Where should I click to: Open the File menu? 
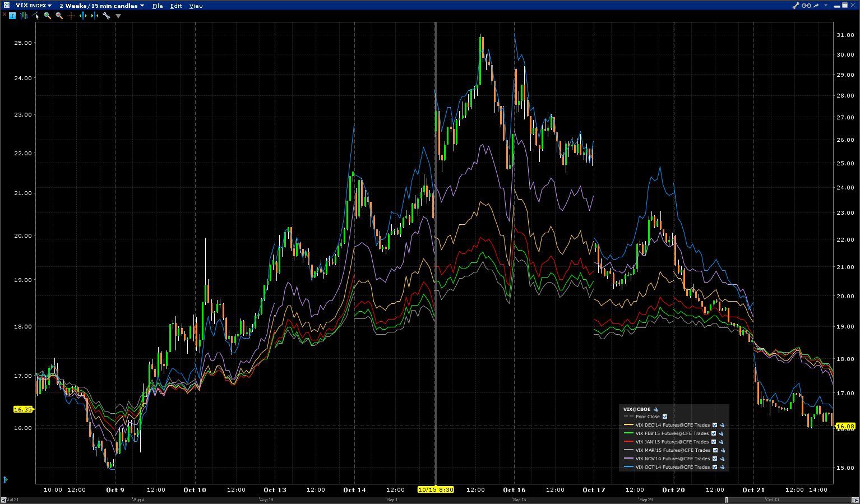coord(158,6)
